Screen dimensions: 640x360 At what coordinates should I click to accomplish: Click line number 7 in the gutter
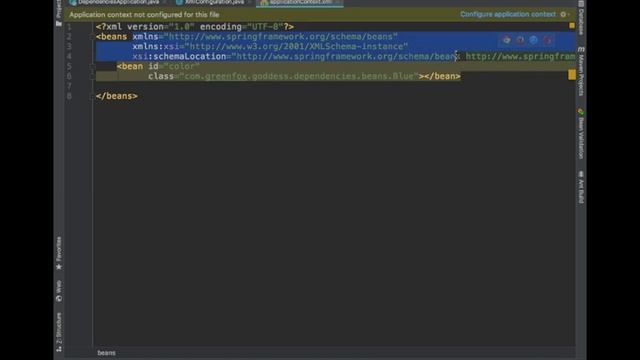[x=69, y=86]
